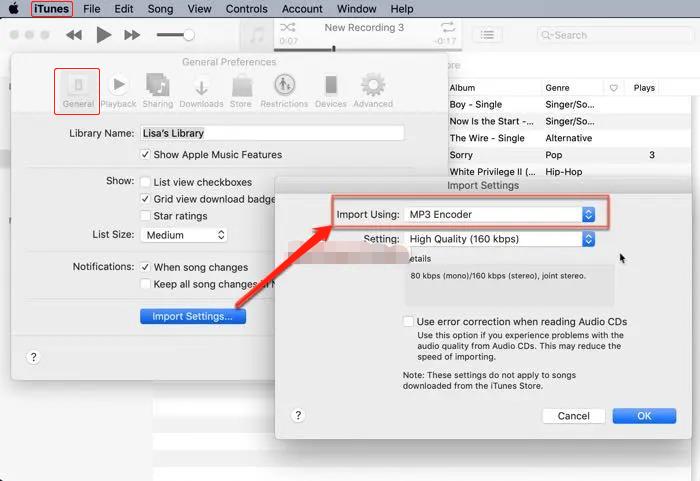Screen dimensions: 700x481
Task: Toggle Grid view download badges checkbox
Action: click(x=145, y=199)
